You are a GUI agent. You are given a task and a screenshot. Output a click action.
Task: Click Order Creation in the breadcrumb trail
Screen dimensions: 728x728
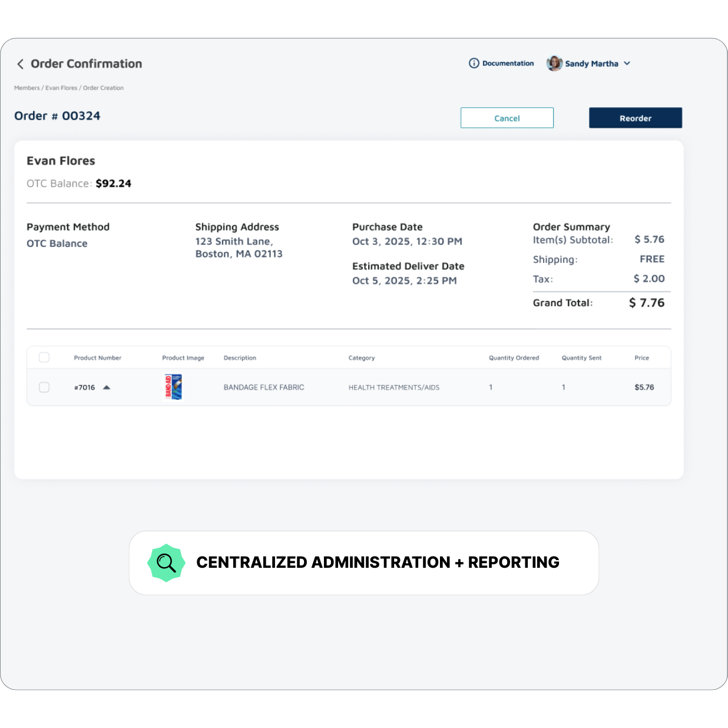point(103,87)
